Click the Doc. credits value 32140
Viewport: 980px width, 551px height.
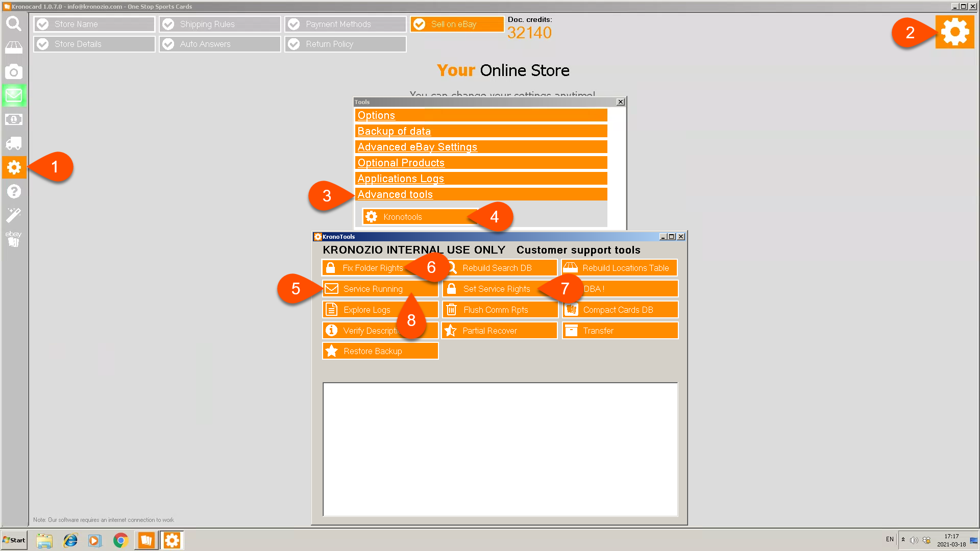click(x=529, y=33)
